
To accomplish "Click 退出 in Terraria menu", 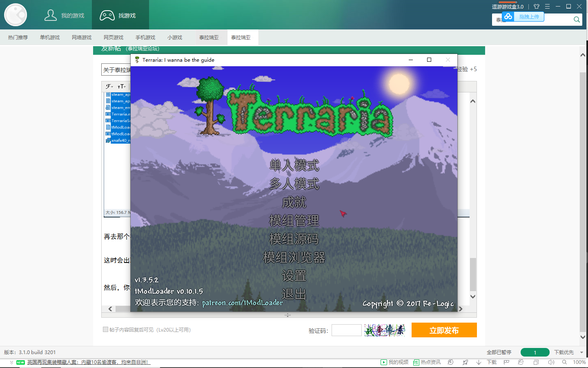I will pyautogui.click(x=294, y=294).
